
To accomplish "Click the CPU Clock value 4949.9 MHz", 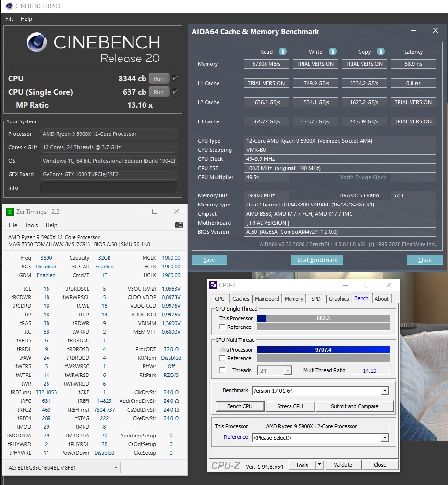I will 339,158.
